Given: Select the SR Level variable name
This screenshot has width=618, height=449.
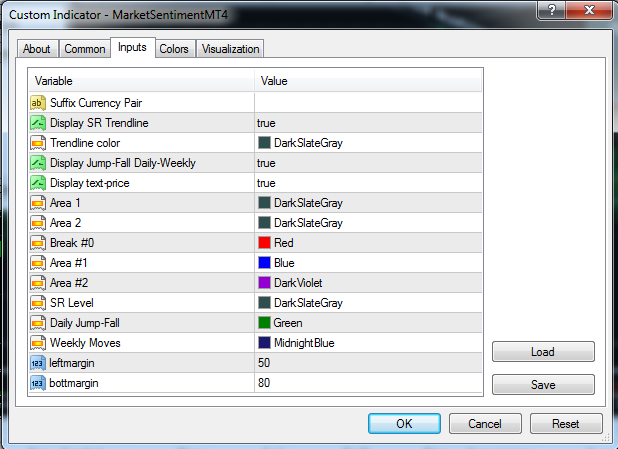Looking at the screenshot, I should [x=72, y=303].
